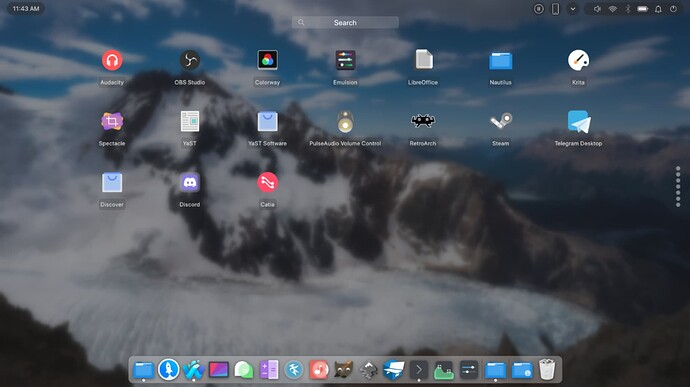Launch Inkscape from the dock

click(368, 370)
